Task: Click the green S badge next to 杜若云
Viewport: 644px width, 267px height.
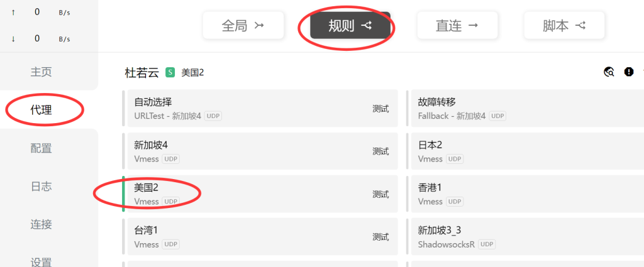Action: pyautogui.click(x=170, y=73)
